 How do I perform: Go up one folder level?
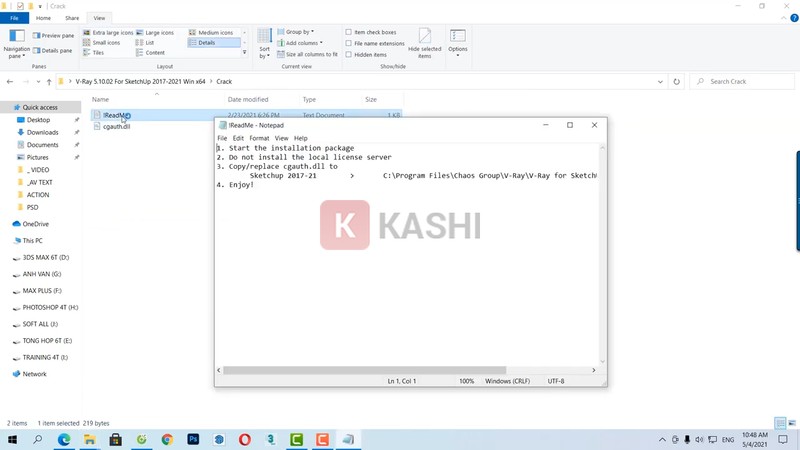pos(49,82)
